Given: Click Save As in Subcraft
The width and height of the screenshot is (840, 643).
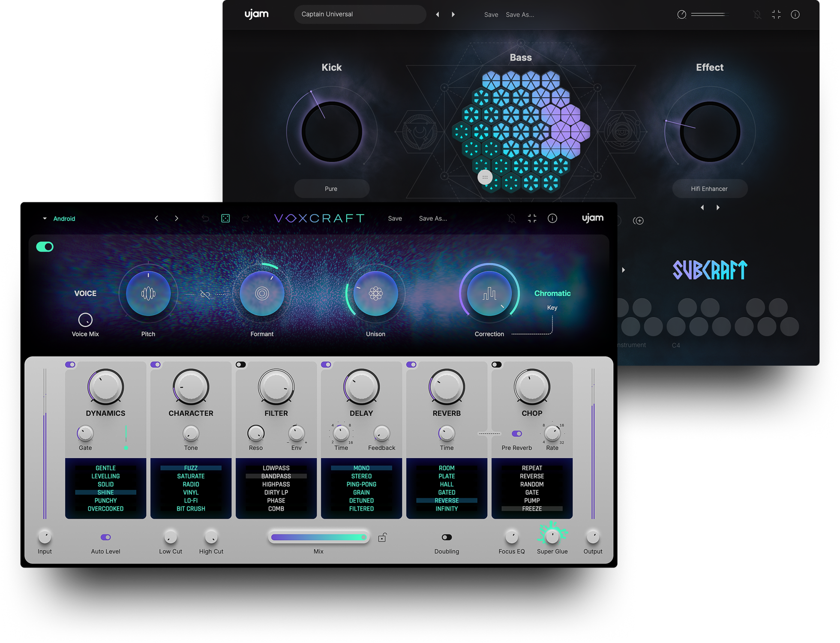Looking at the screenshot, I should (520, 15).
